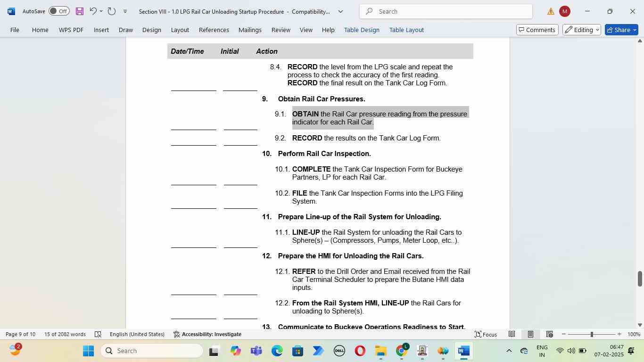
Task: Click the vertical scrollbar thumb
Action: [x=640, y=279]
